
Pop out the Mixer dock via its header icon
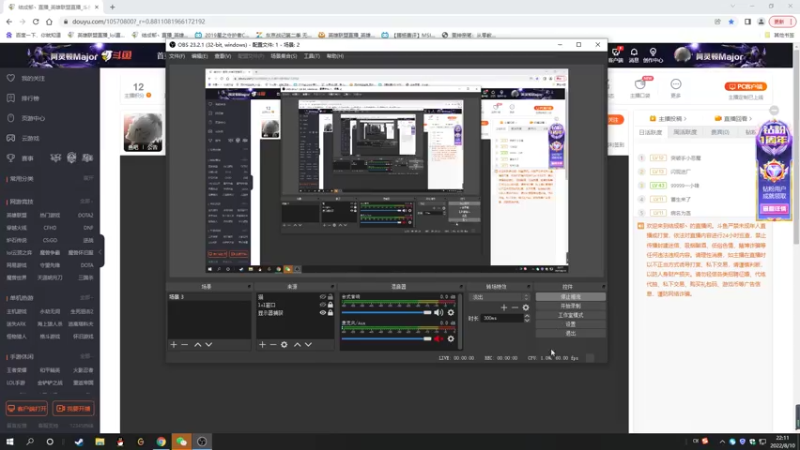461,287
